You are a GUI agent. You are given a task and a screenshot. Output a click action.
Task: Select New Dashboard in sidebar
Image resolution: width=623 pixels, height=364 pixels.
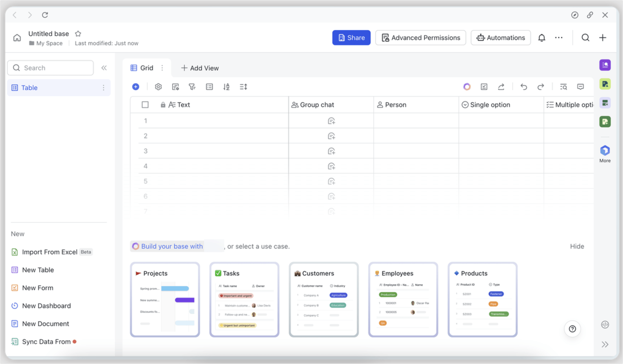pyautogui.click(x=46, y=306)
